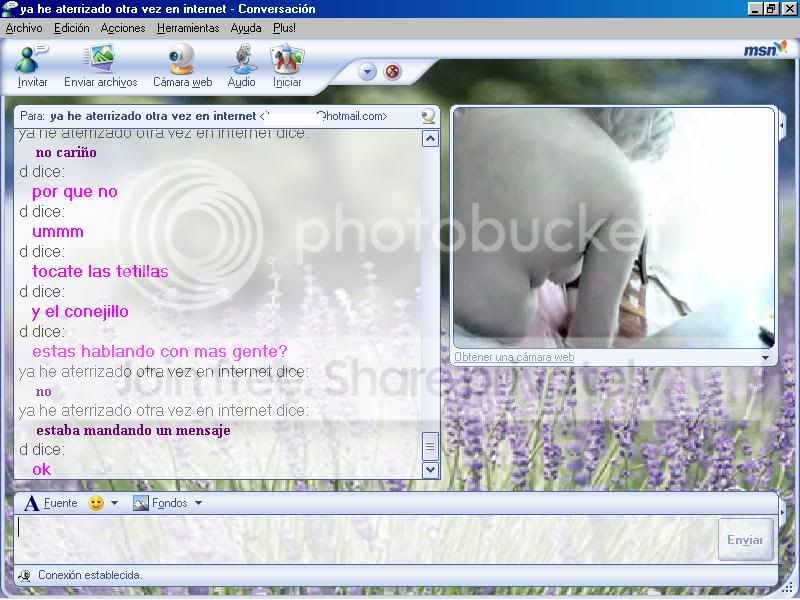The image size is (800, 600).
Task: Click the chat scrollbar thumb
Action: (x=430, y=446)
